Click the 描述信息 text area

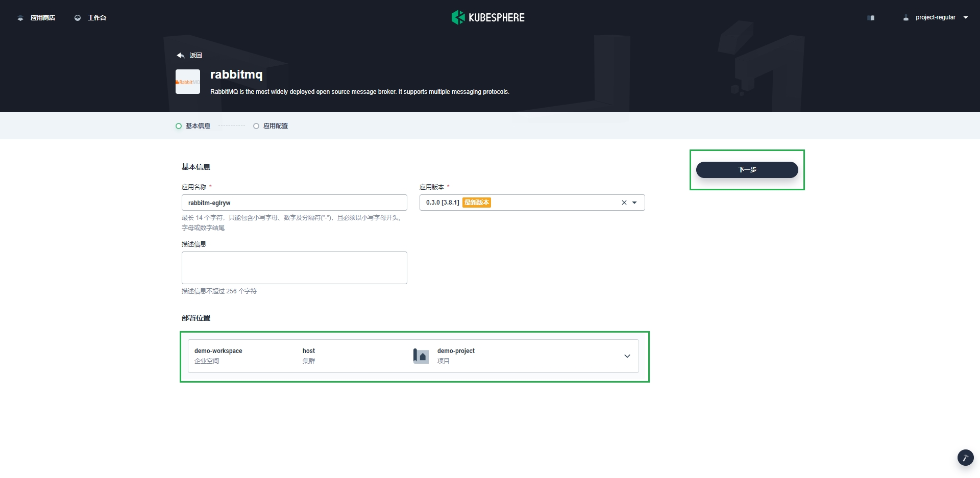(295, 268)
